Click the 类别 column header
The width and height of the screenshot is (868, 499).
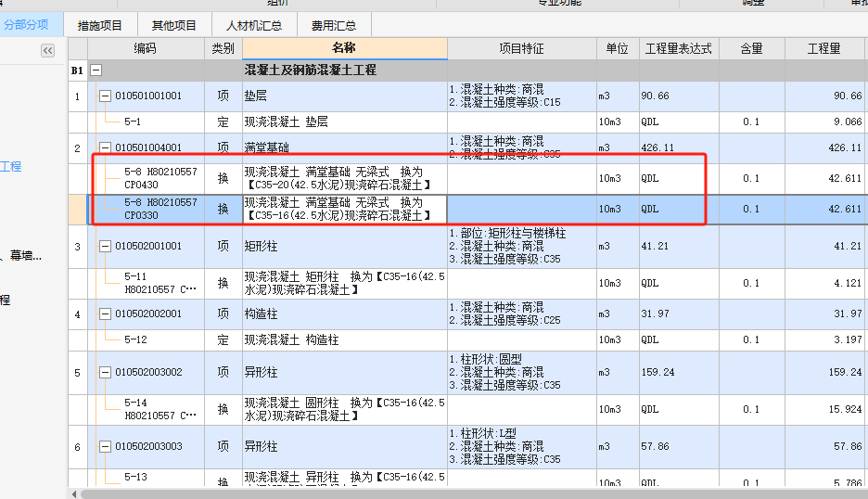223,49
